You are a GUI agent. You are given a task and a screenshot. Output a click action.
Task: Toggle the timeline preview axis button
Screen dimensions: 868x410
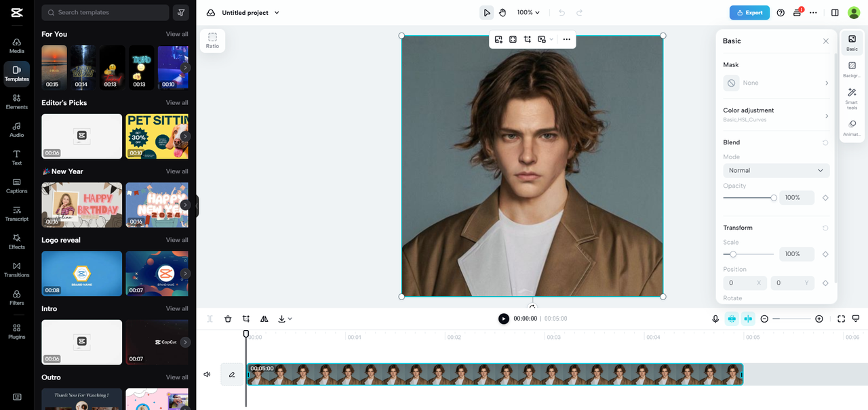point(748,319)
